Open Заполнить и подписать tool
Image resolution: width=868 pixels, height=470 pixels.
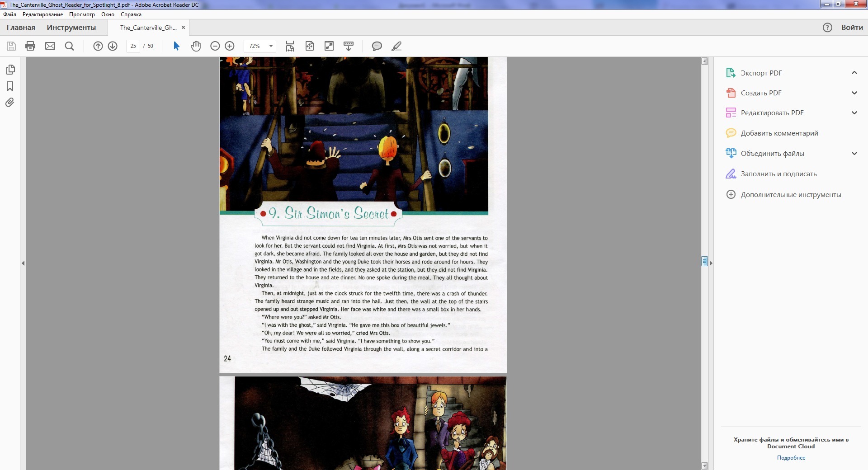tap(778, 174)
